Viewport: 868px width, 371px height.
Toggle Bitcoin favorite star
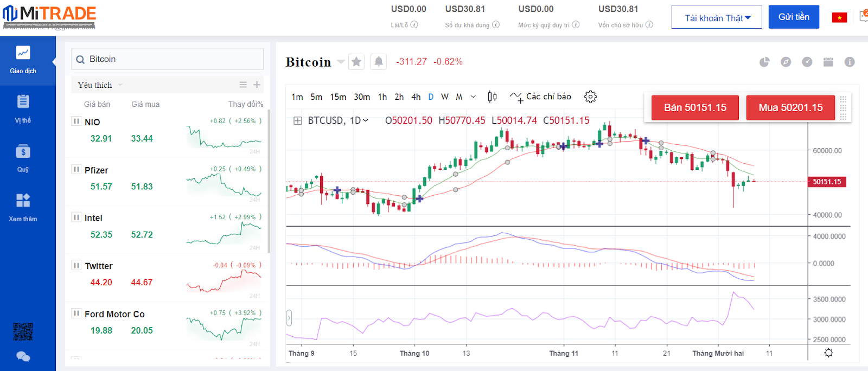pyautogui.click(x=356, y=62)
